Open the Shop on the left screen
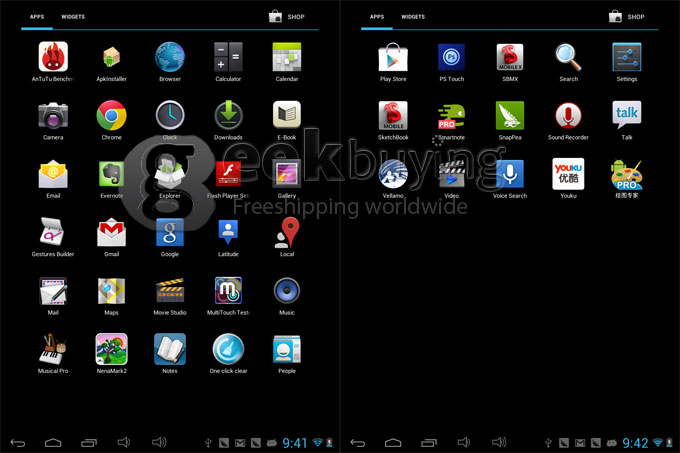This screenshot has height=453, width=680. click(287, 17)
